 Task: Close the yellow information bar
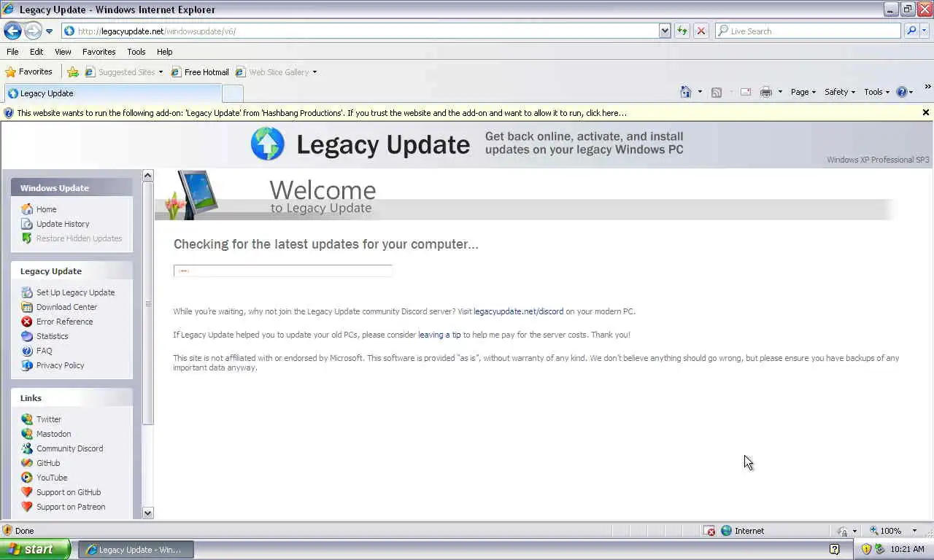pyautogui.click(x=926, y=112)
